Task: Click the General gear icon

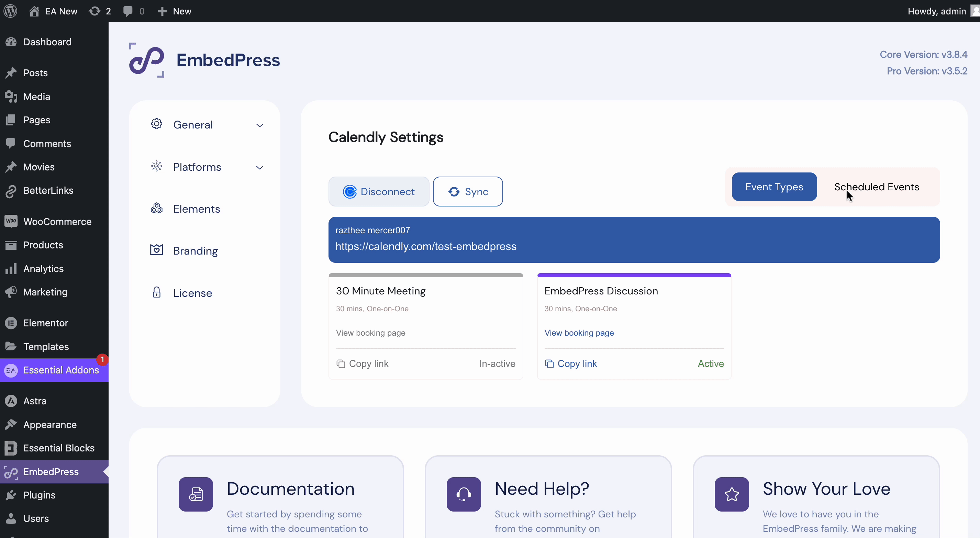Action: [x=156, y=124]
